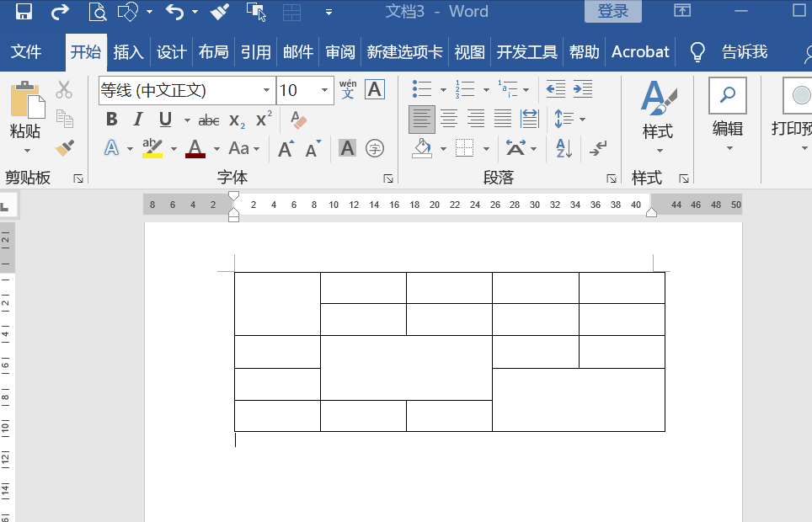Switch to the 审阅 Review tab
Image resolution: width=812 pixels, height=522 pixels.
(340, 52)
